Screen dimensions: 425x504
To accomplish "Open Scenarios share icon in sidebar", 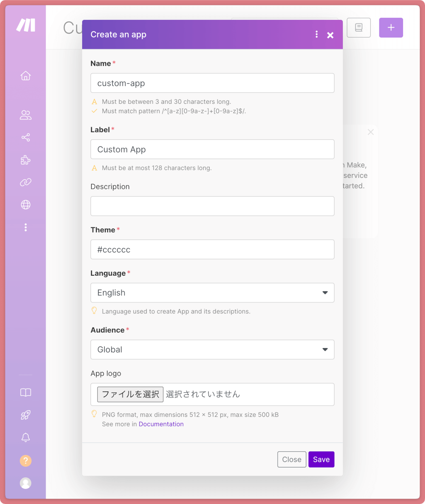I will (25, 138).
